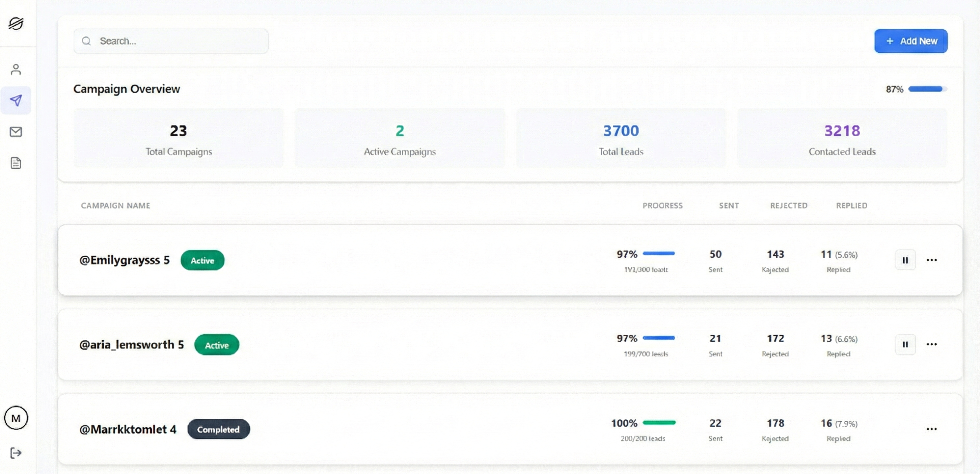Click the REPLIED column header
The image size is (980, 474).
tap(852, 205)
